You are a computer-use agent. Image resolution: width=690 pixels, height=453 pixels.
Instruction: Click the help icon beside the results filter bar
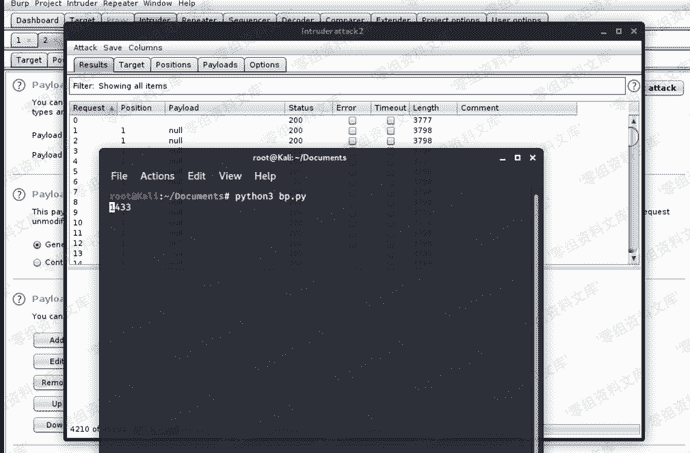tap(633, 87)
